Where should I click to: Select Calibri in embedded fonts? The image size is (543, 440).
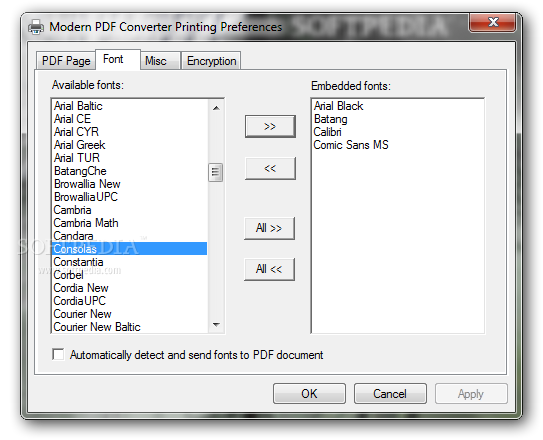point(398,132)
